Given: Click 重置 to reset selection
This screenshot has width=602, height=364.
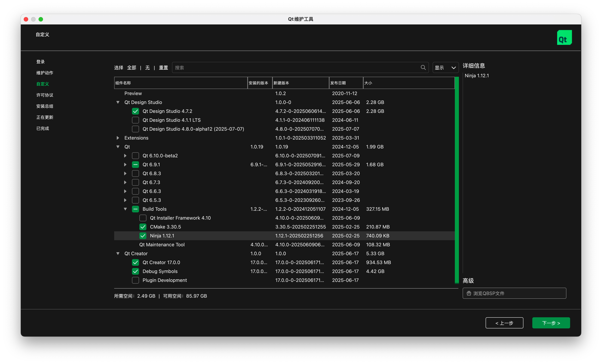Looking at the screenshot, I should (163, 67).
